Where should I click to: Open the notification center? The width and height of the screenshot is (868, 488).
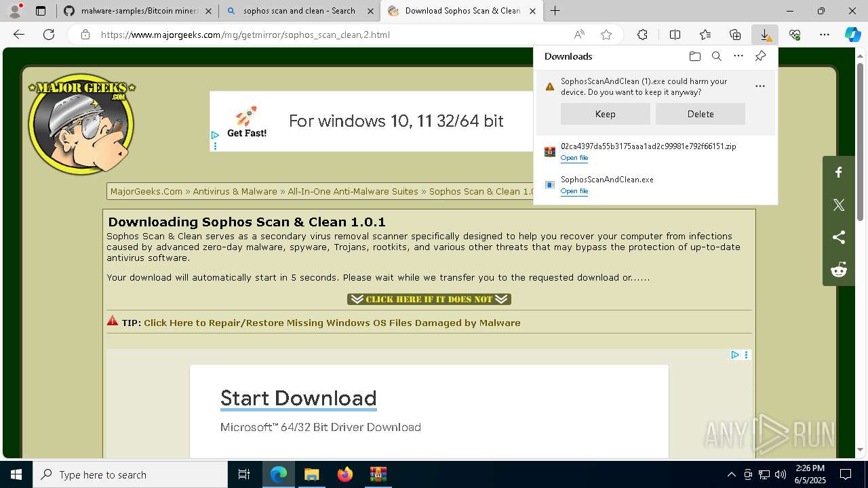846,474
